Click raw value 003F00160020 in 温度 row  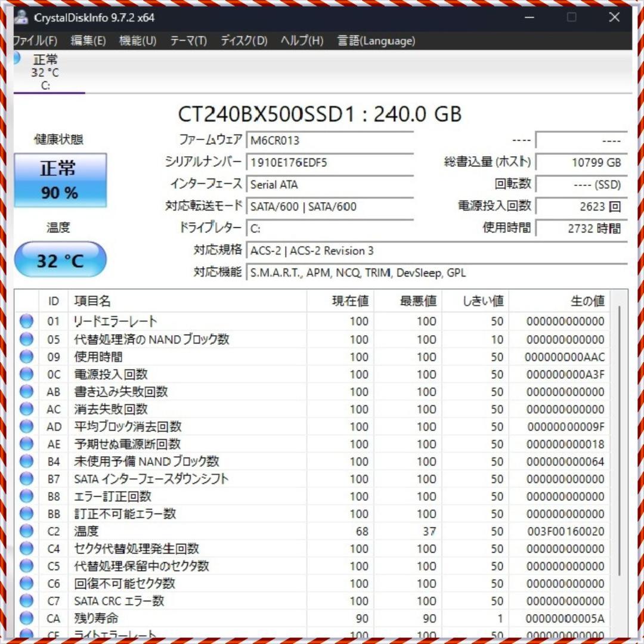[x=565, y=531]
